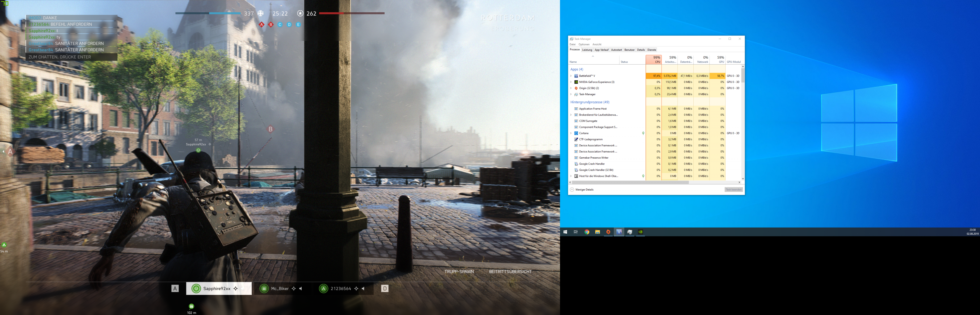Screen dimensions: 980x315
Task: Open the Autostart tab
Action: [x=616, y=50]
